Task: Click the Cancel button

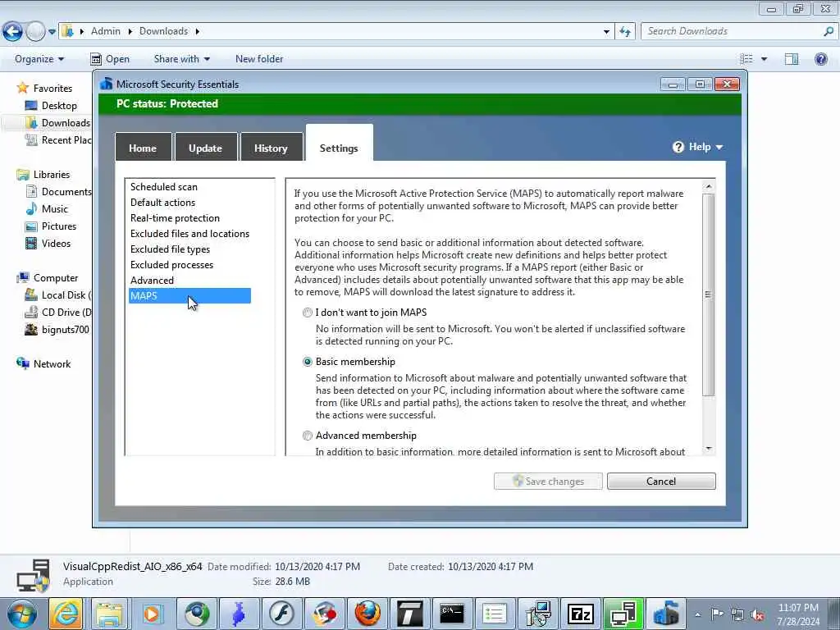Action: [661, 481]
